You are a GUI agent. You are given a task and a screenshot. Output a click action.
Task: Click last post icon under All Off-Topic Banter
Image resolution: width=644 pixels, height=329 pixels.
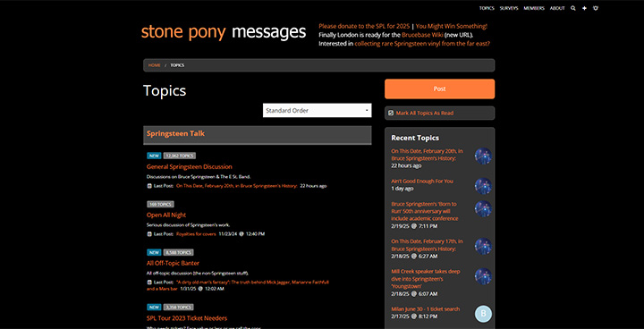click(x=149, y=283)
